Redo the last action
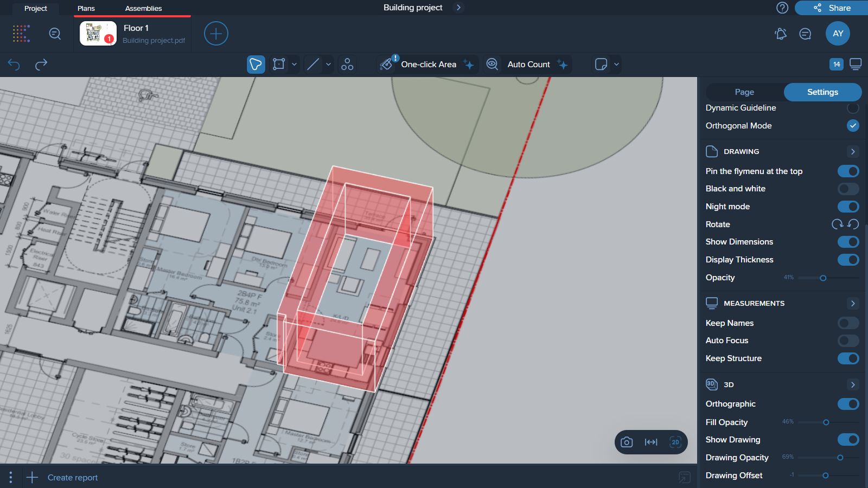Screen dimensions: 868x488 click(41, 65)
